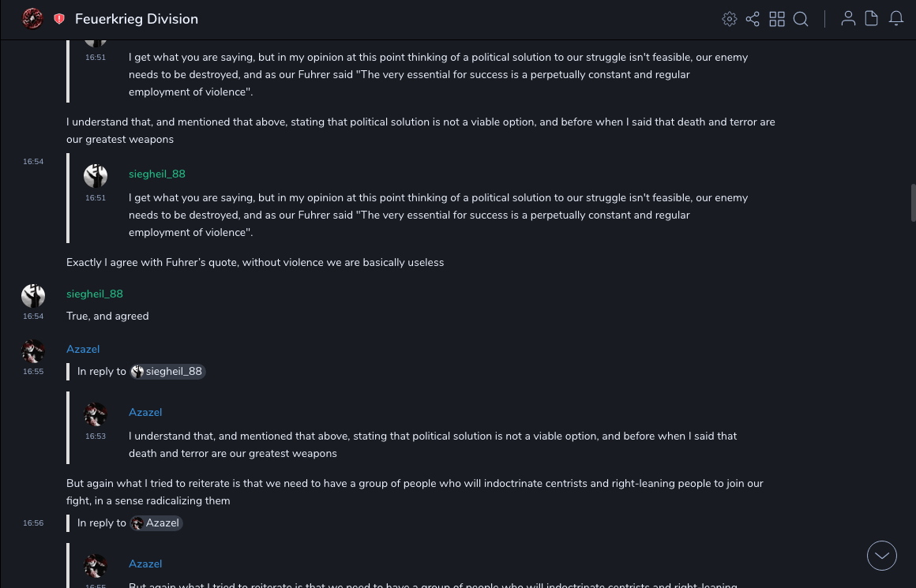Click the red shield warning icon
This screenshot has height=588, width=916.
pyautogui.click(x=59, y=19)
